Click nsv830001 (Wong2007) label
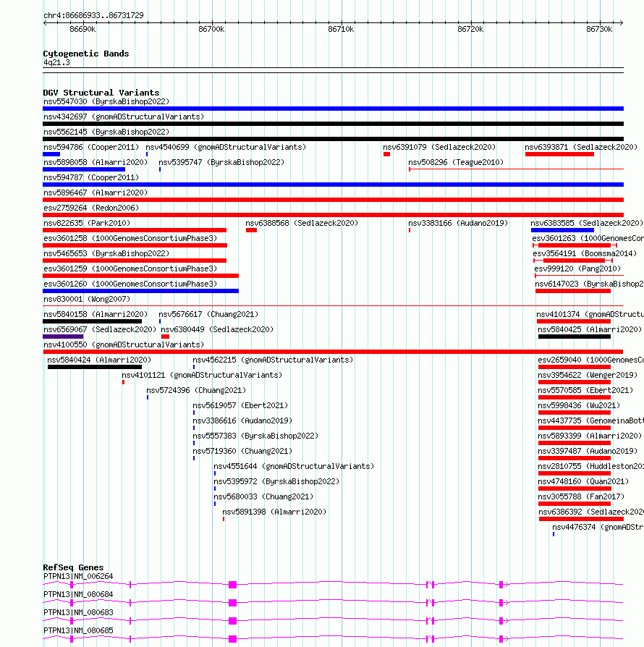The width and height of the screenshot is (644, 647). [87, 300]
